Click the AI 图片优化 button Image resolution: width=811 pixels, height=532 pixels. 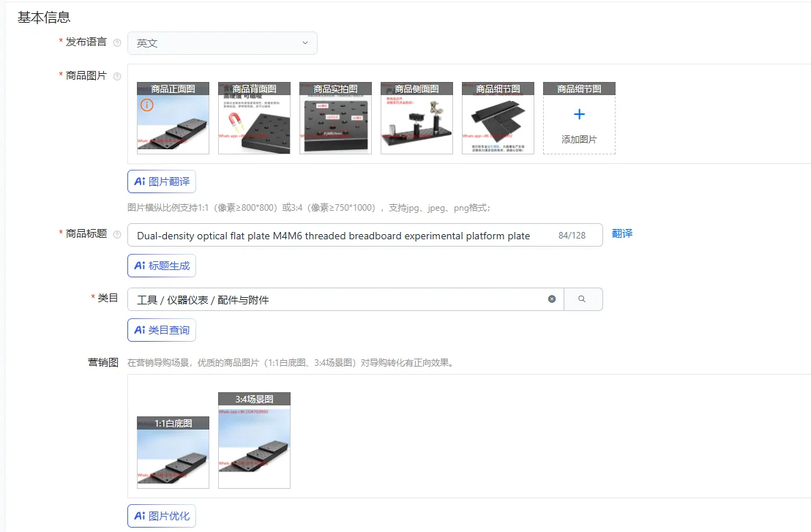tap(161, 516)
